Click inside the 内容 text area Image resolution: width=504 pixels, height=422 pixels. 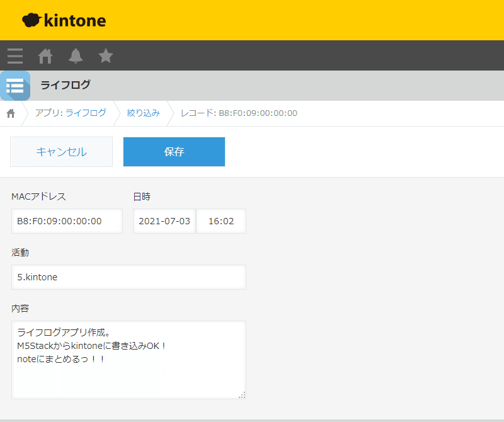point(129,360)
